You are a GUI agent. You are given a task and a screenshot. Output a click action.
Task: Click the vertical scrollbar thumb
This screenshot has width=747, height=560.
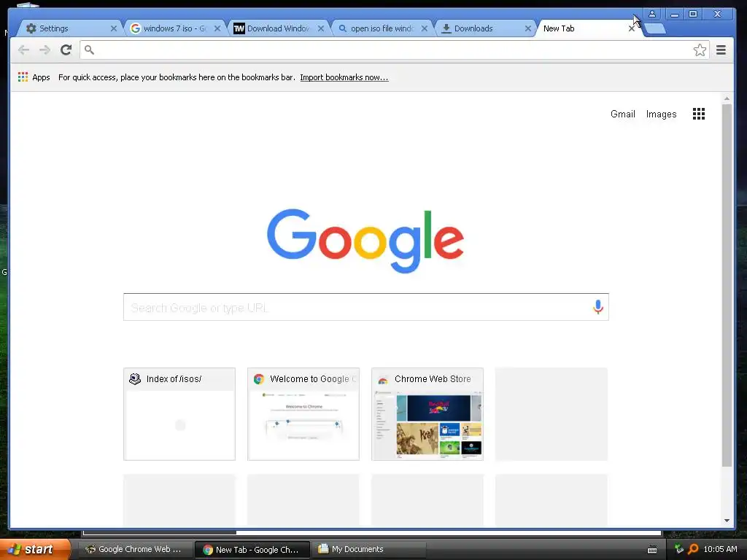coord(727,285)
